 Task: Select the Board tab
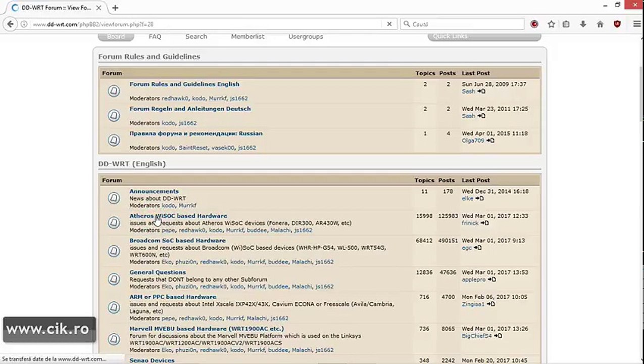coord(116,36)
